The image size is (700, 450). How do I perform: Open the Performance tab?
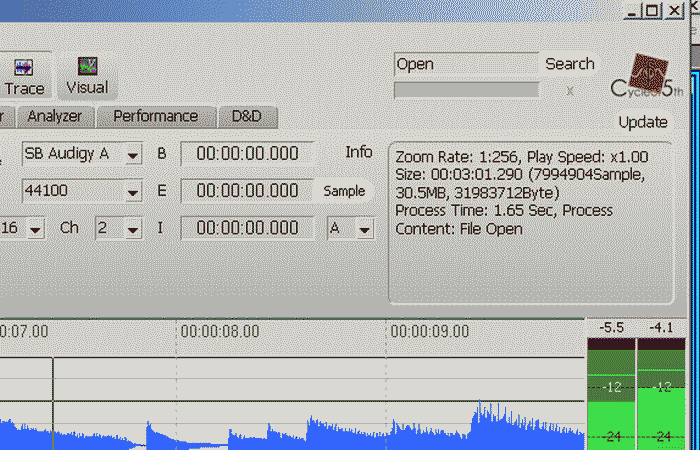click(x=155, y=116)
